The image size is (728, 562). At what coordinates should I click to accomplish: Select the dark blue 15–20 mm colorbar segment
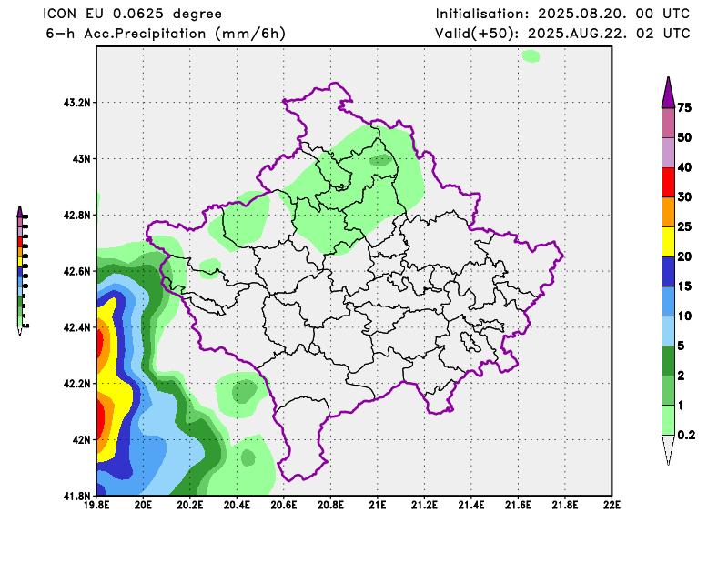point(668,272)
